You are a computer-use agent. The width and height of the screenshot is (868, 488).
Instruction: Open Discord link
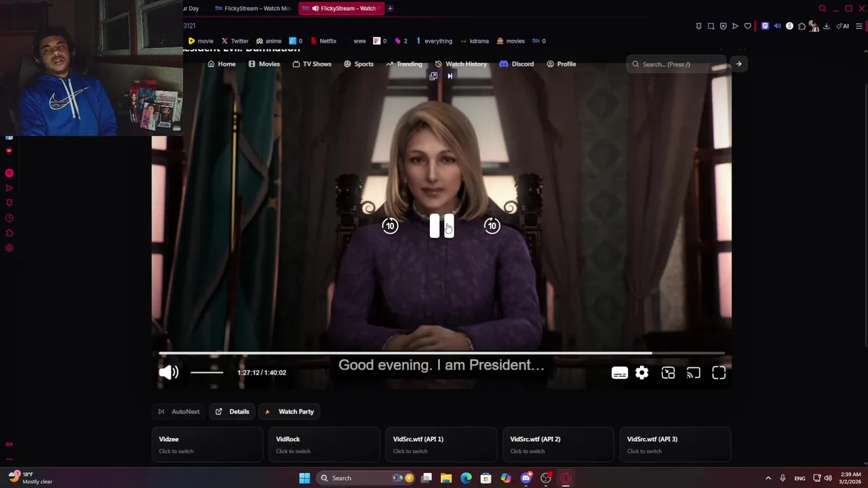pyautogui.click(x=517, y=64)
